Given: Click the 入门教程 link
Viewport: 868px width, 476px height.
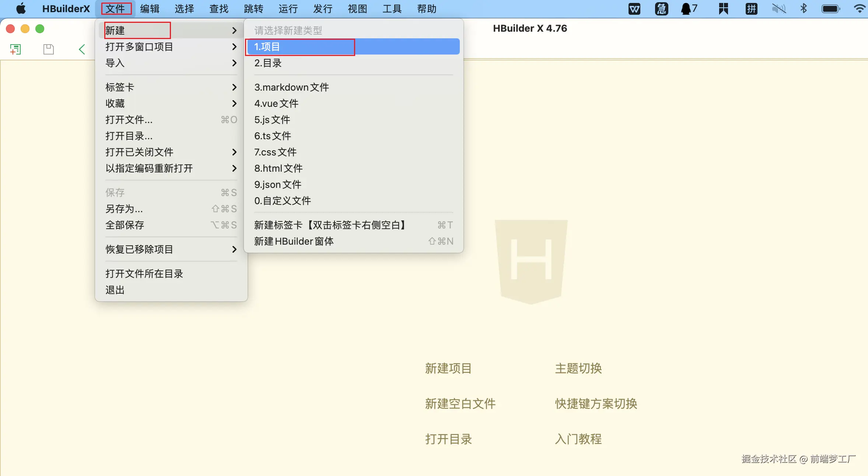Looking at the screenshot, I should tap(578, 439).
